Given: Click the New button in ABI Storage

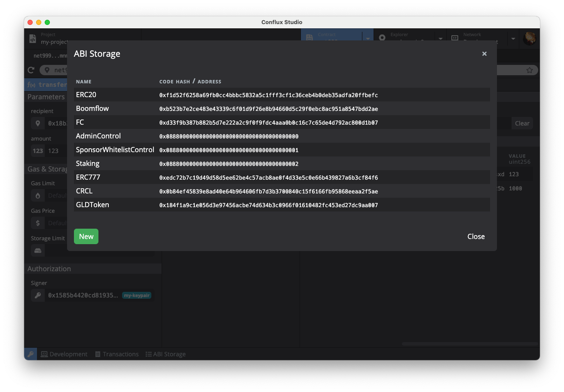Looking at the screenshot, I should point(86,236).
